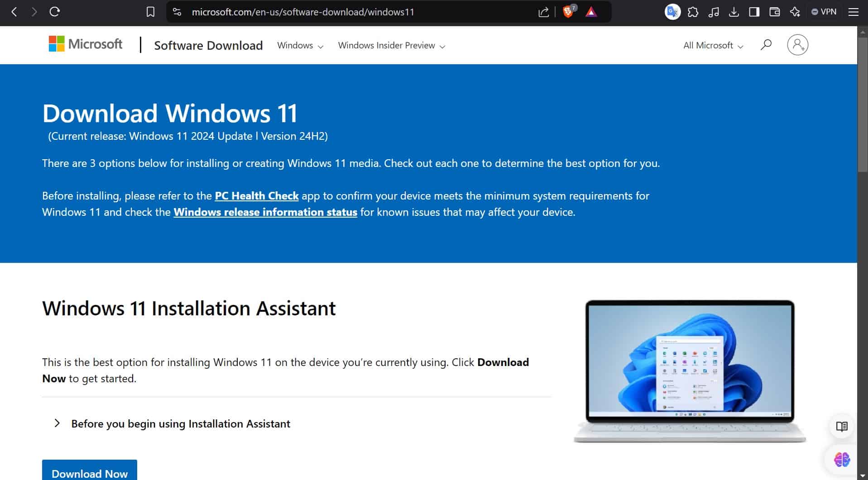Launch Leo AI sparkle icon
868x480 pixels.
795,12
